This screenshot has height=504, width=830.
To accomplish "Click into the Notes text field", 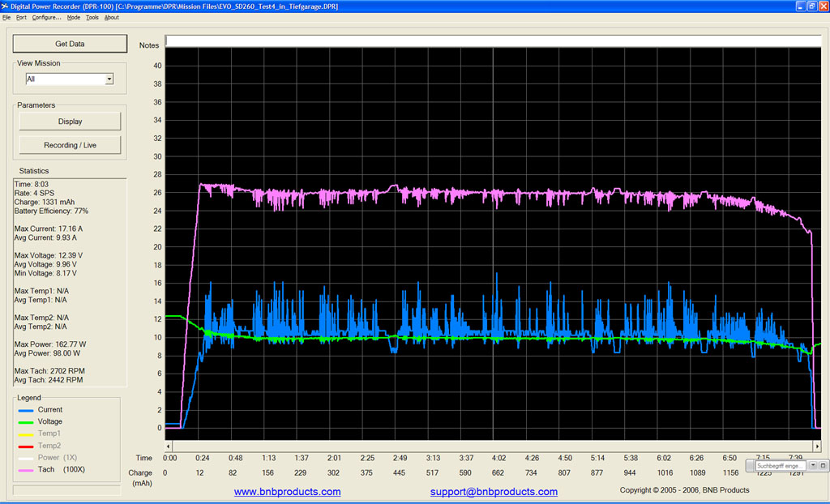I will [x=493, y=41].
